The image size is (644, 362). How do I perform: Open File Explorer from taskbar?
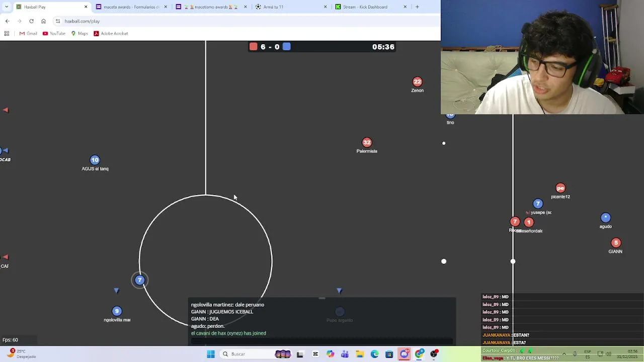360,354
